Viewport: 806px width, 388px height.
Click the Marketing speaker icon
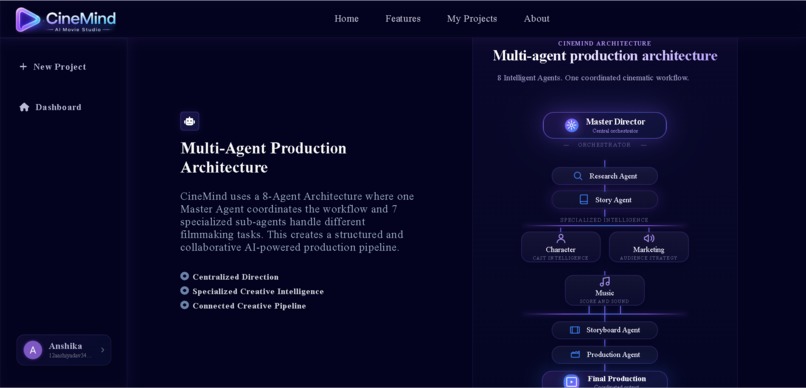click(649, 238)
